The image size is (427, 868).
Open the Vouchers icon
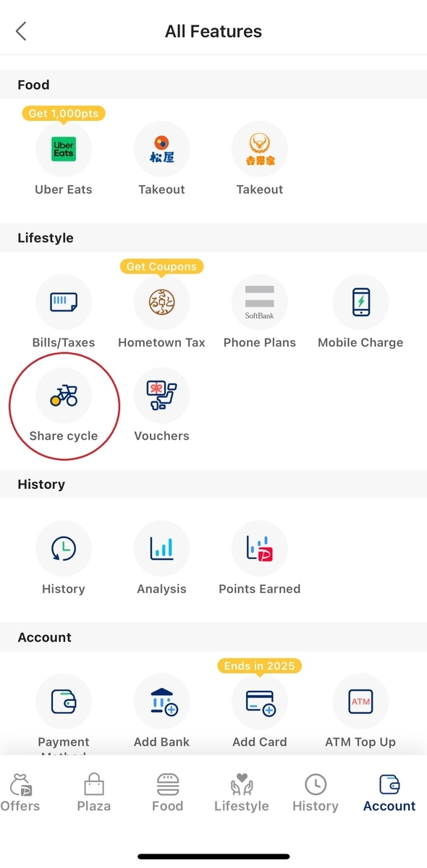coord(161,396)
